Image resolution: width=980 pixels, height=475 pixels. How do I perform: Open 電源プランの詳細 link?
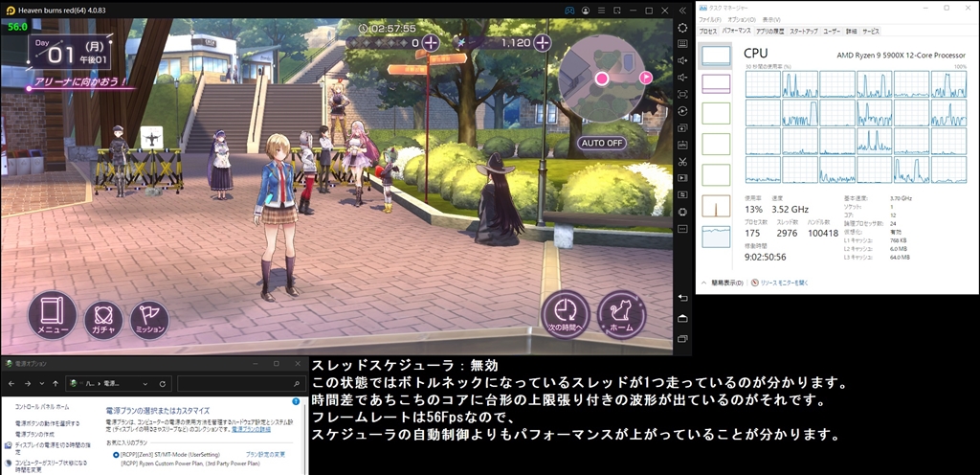252,429
